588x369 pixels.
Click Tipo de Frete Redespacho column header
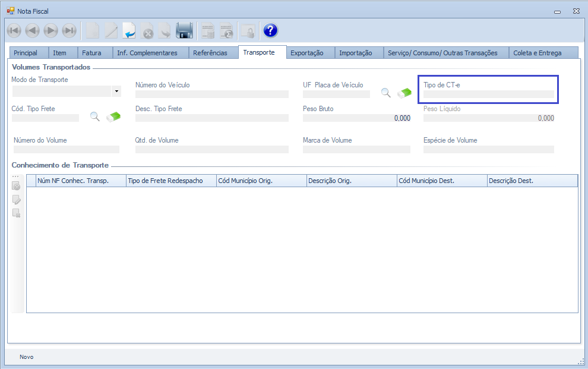pyautogui.click(x=171, y=181)
